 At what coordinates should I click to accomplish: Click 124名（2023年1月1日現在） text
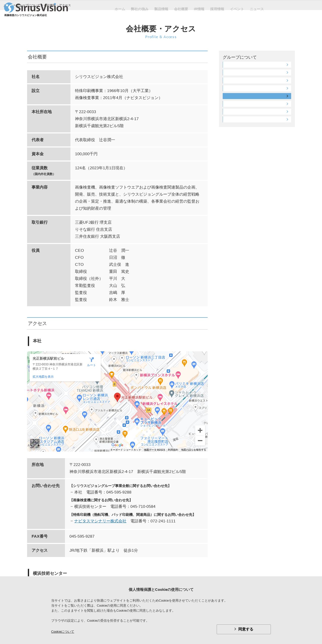(x=101, y=168)
